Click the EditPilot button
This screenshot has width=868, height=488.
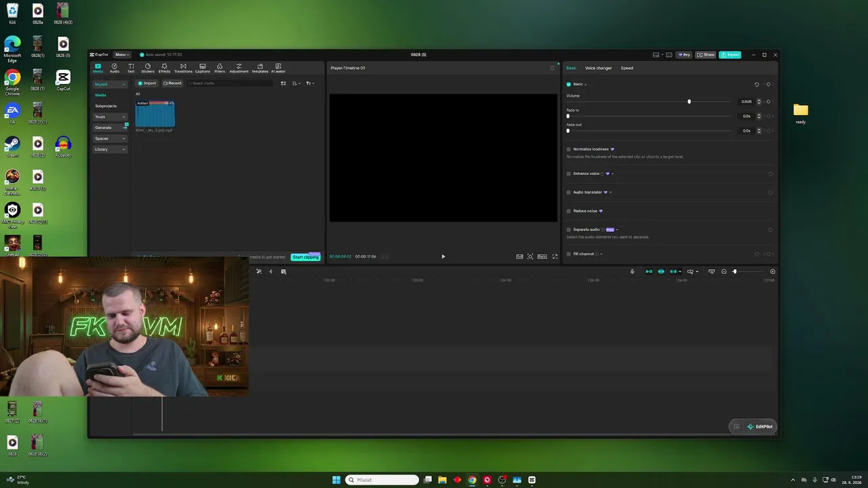(760, 426)
